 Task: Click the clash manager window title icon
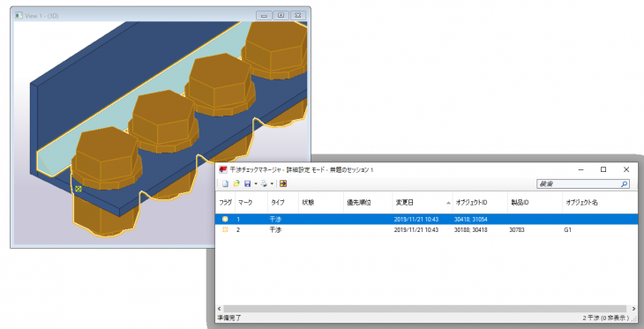[223, 169]
